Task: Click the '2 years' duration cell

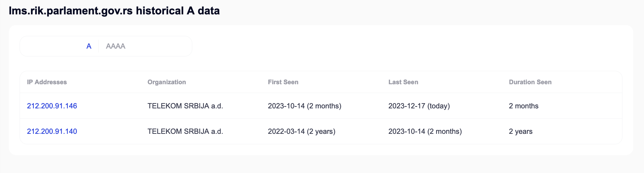Action: 520,131
